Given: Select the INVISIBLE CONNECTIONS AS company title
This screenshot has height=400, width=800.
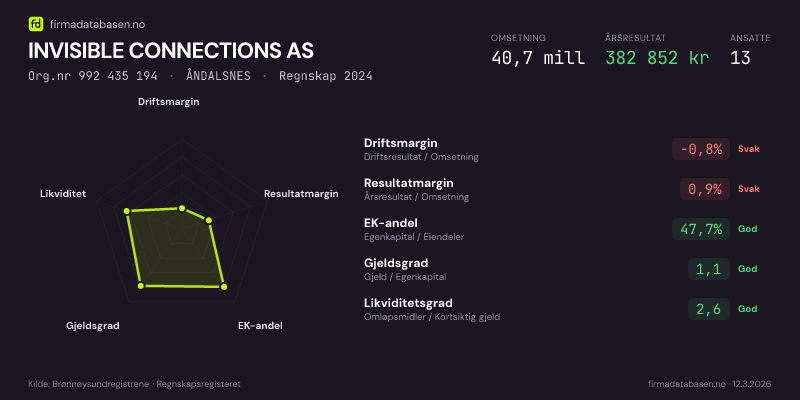Looking at the screenshot, I should click(x=171, y=50).
